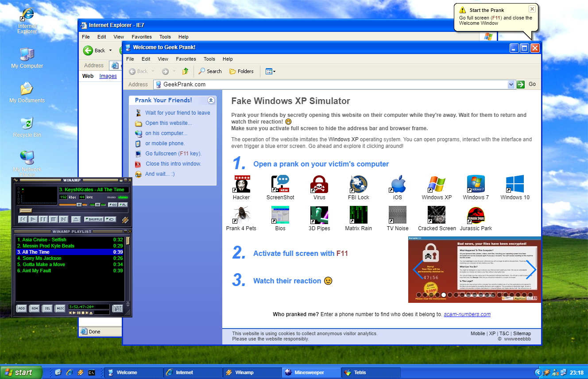588x379 pixels.
Task: Click Winamp stop button
Action: pos(54,219)
